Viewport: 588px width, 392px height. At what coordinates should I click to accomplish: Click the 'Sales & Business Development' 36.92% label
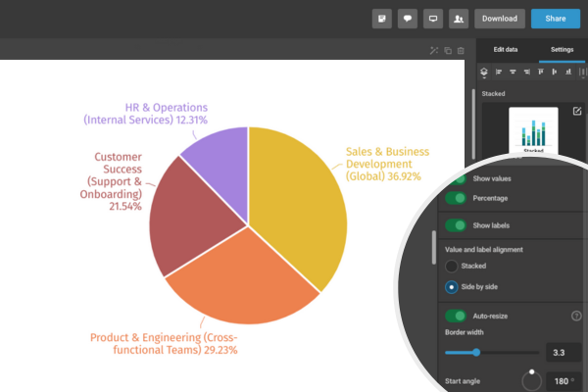(x=387, y=164)
